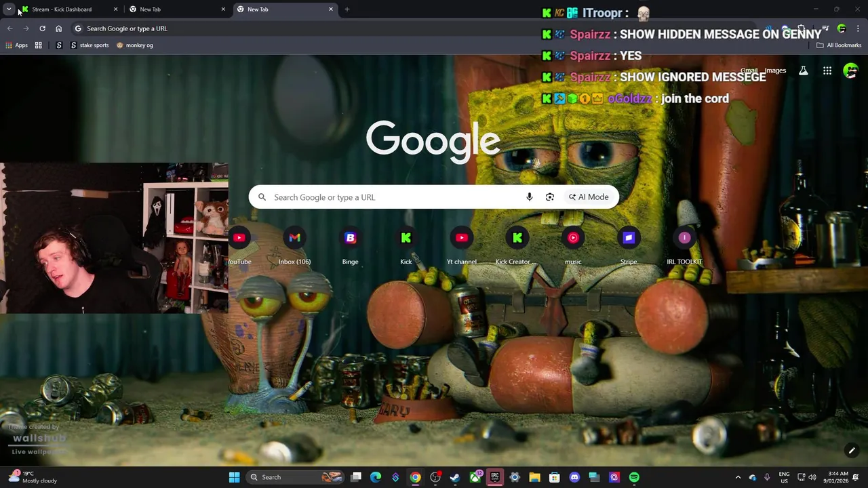Start voice search with the microphone icon
Screen dimensions: 868x488
[530, 197]
